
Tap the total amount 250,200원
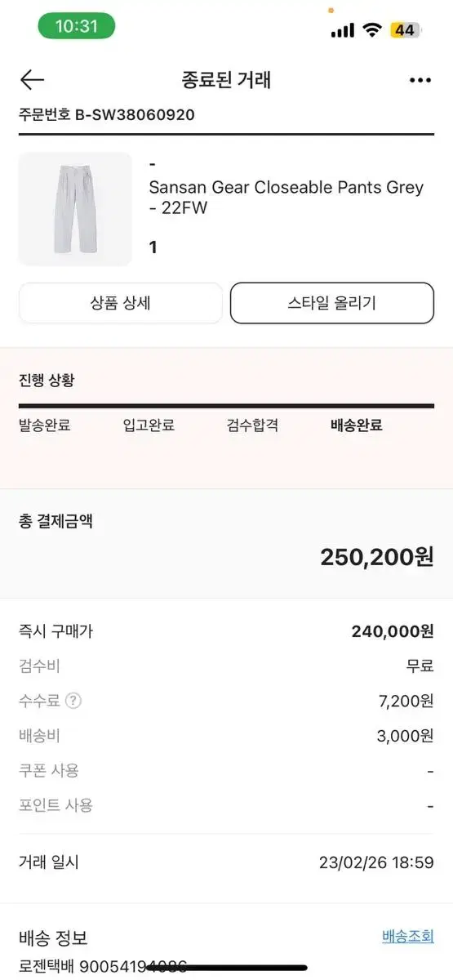tap(377, 557)
